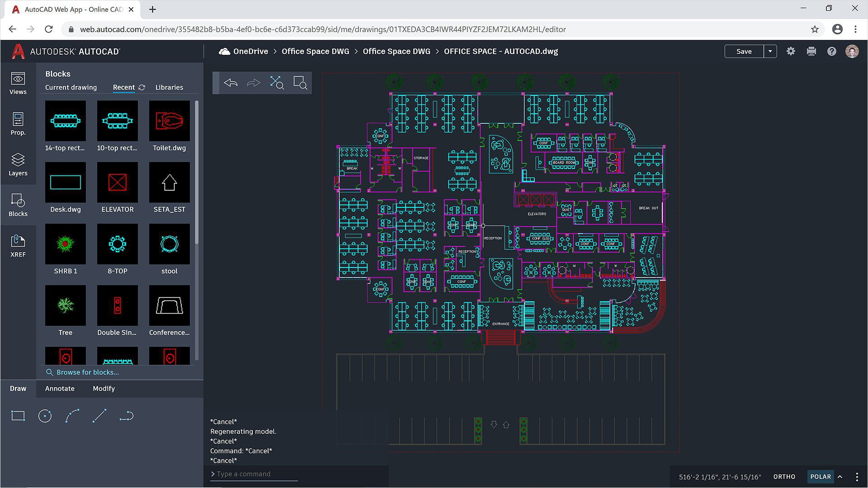Disable POLAR tracking in the status bar

[x=820, y=476]
